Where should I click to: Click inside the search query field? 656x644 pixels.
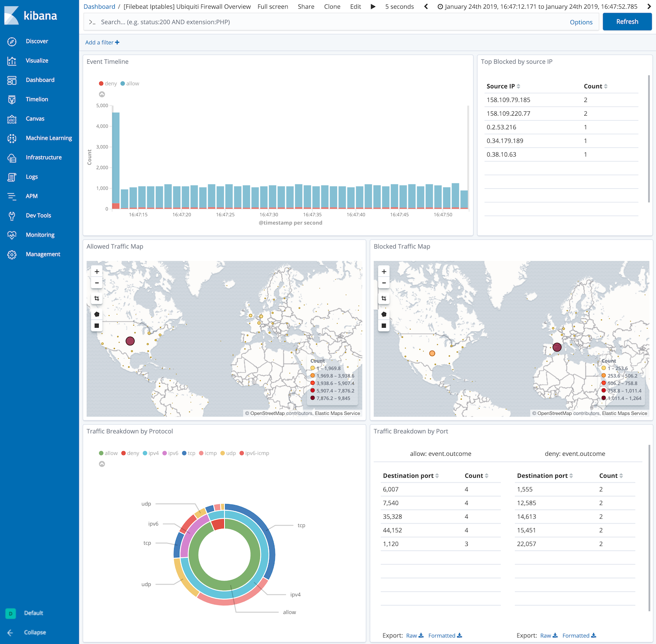click(308, 22)
